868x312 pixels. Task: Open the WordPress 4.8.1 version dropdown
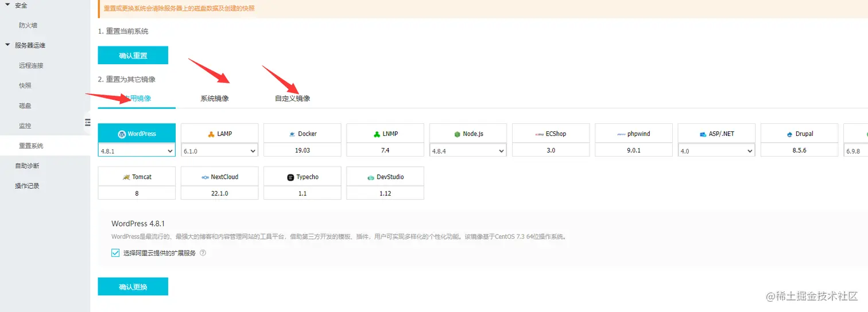[137, 150]
